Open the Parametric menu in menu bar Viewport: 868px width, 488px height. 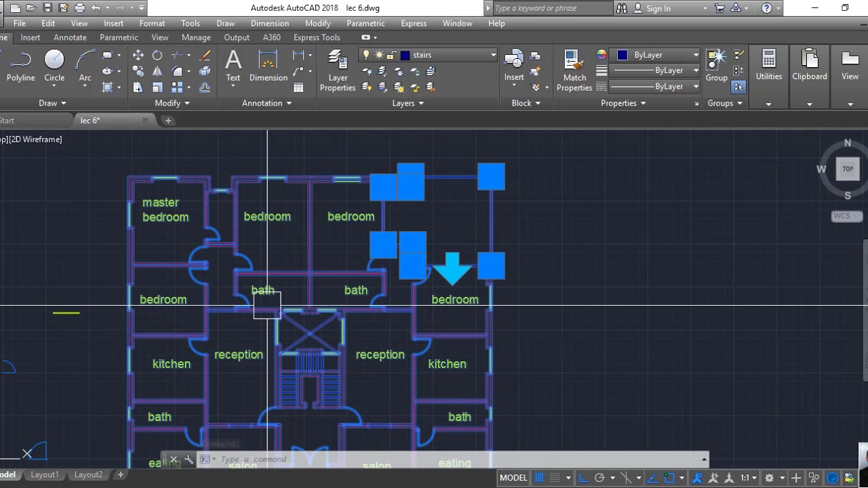(x=366, y=23)
